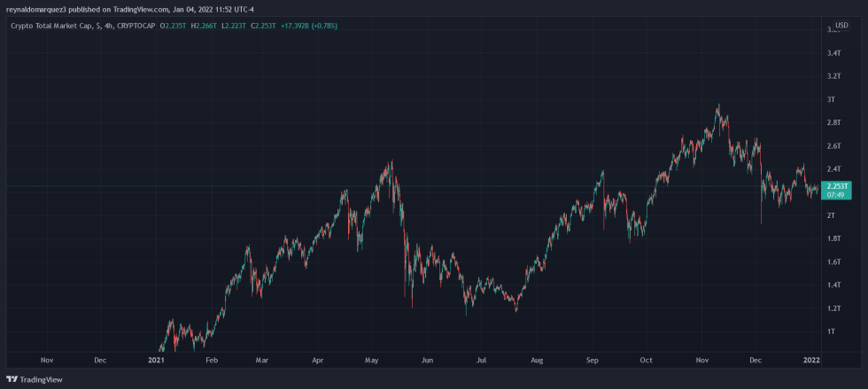Open the USD currency selector
Screen dimensions: 868x389
pos(841,26)
